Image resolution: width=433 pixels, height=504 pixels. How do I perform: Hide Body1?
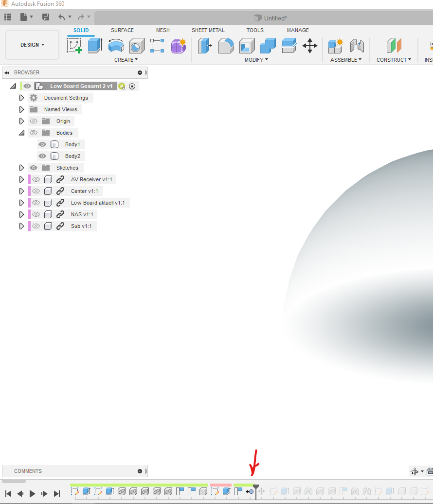[42, 144]
